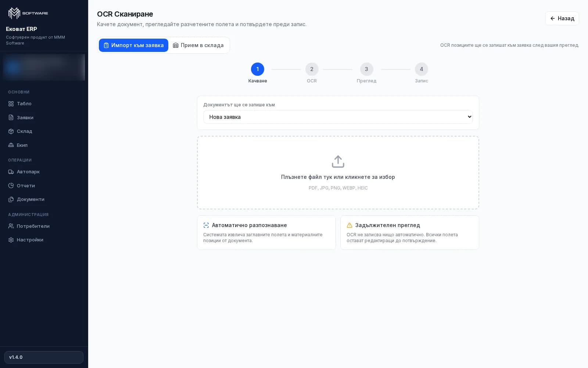
Task: Click the Документът ще се запише към label
Action: coord(239,105)
